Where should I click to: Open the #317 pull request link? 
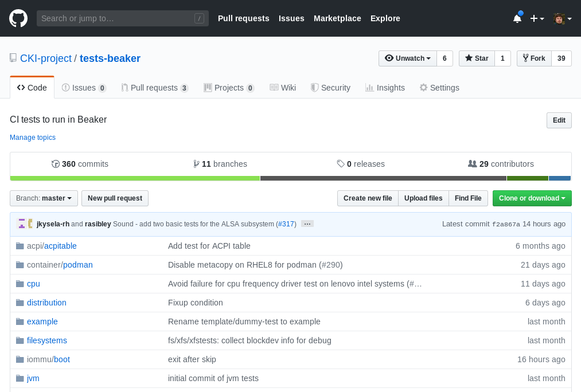(x=286, y=224)
